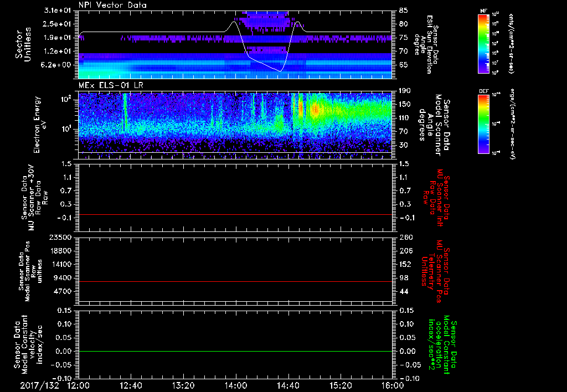
Task: Click the red 'MU Scanner Pos Telemetry' label
Action: [x=435, y=271]
